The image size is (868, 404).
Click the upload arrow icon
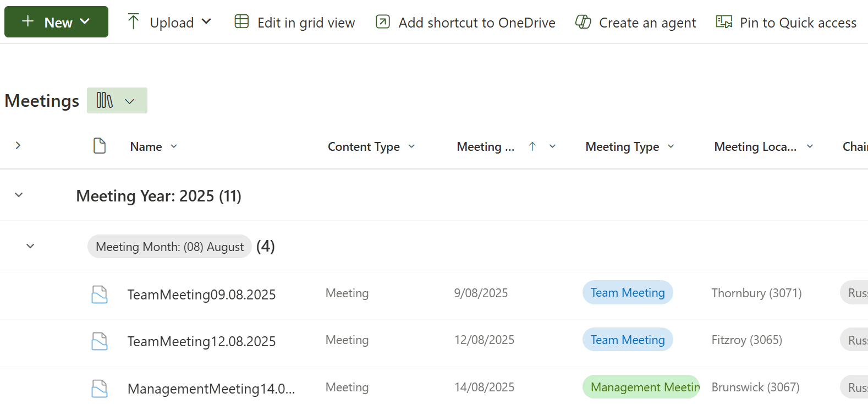[x=133, y=21]
